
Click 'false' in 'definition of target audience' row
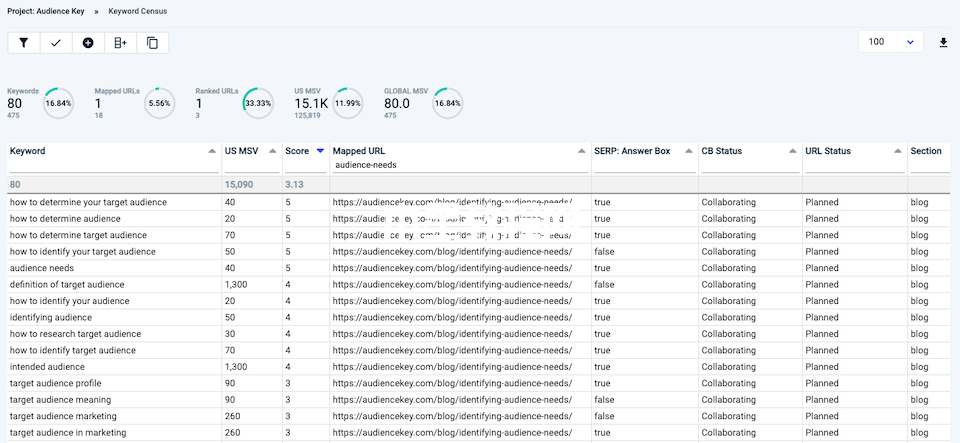click(604, 285)
